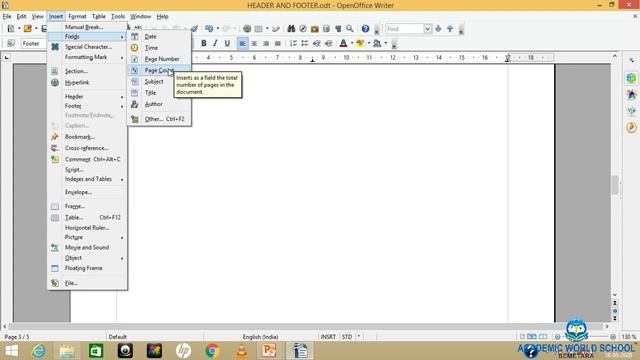Click Floating Frame menu entry

pyautogui.click(x=87, y=268)
